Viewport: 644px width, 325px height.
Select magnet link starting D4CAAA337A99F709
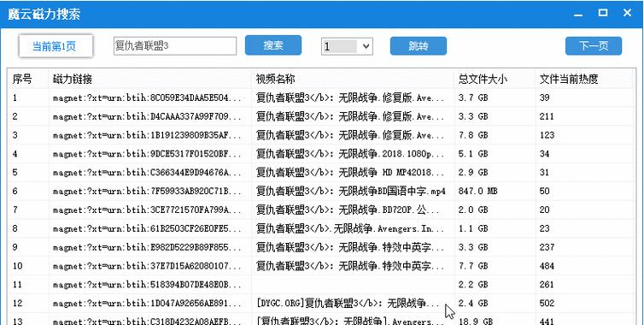click(147, 116)
